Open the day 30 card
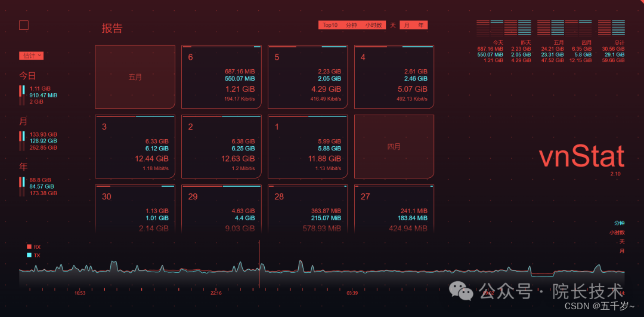 click(135, 210)
